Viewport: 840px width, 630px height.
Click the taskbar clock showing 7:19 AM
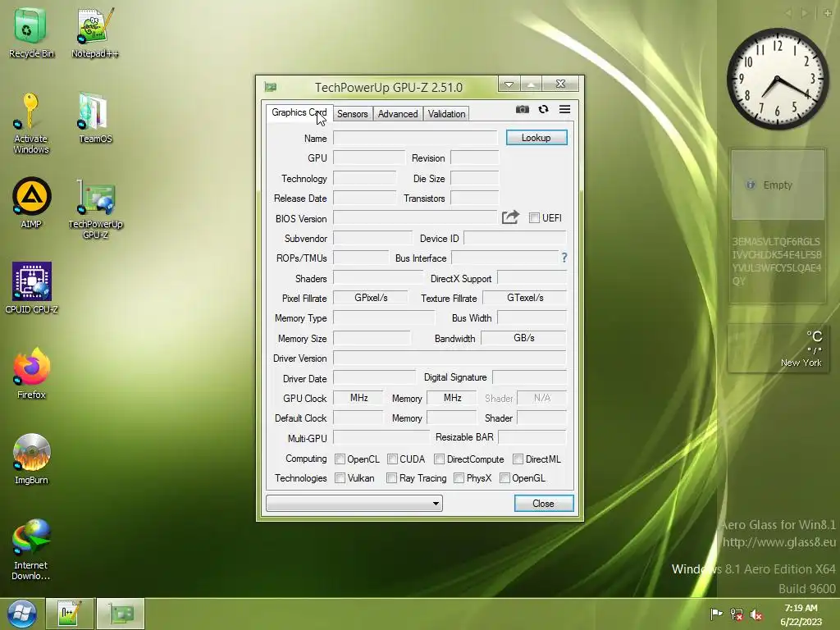(801, 614)
